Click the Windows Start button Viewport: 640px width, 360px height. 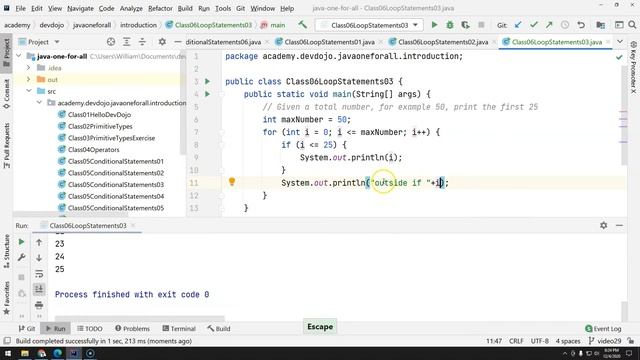click(8, 353)
